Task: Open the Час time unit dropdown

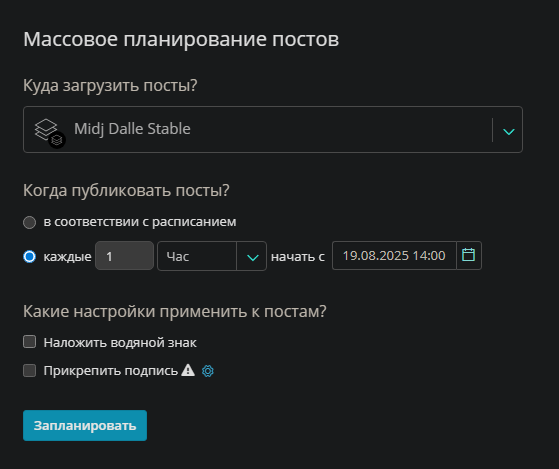Action: point(212,256)
